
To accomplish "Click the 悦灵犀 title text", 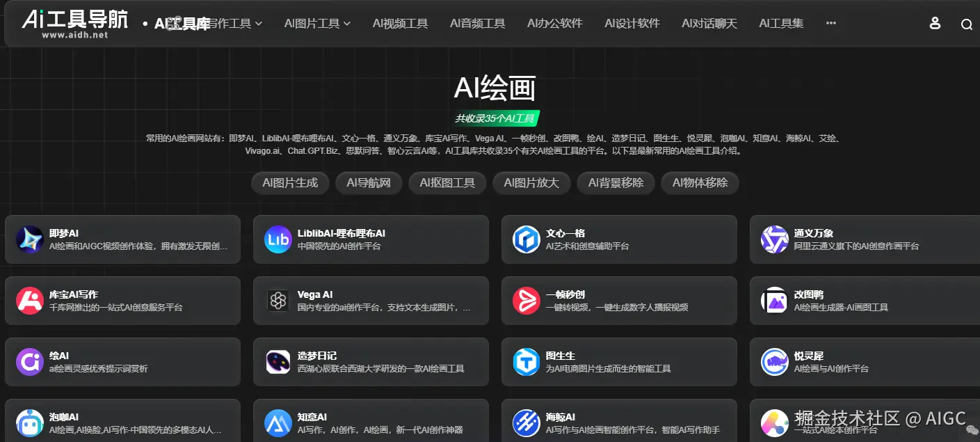I will pos(809,356).
